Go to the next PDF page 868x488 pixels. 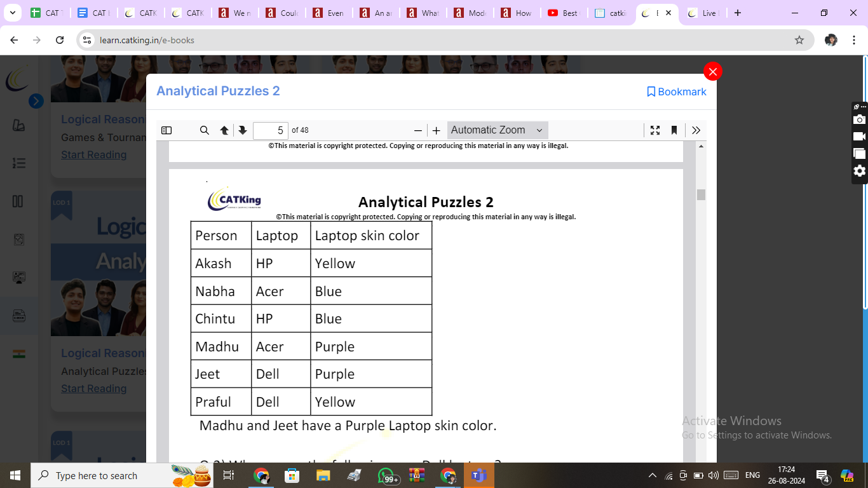(242, 130)
